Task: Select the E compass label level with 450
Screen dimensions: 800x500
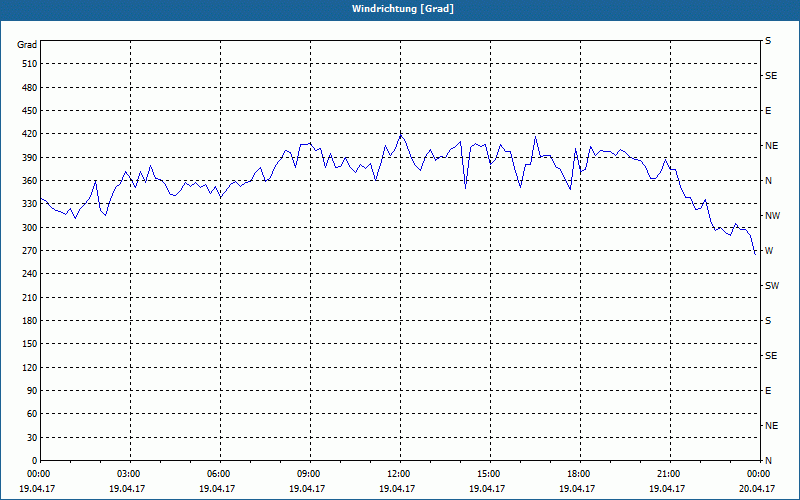Action: (x=768, y=111)
